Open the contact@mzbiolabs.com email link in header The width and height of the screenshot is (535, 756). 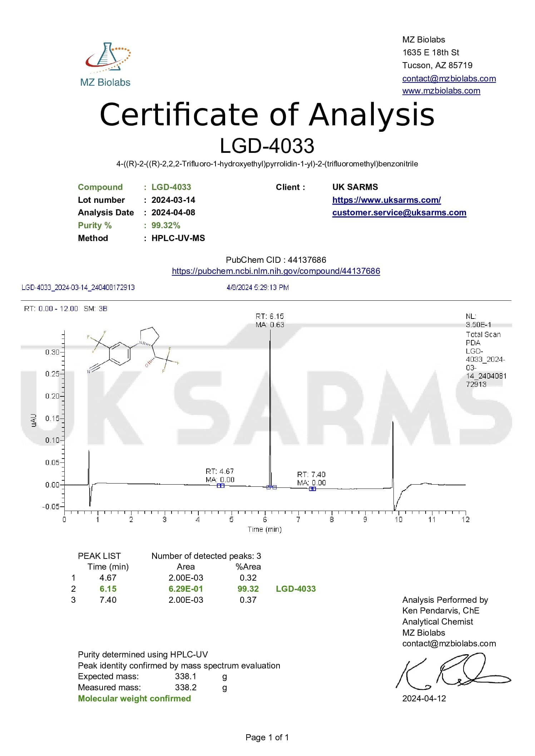click(x=449, y=79)
